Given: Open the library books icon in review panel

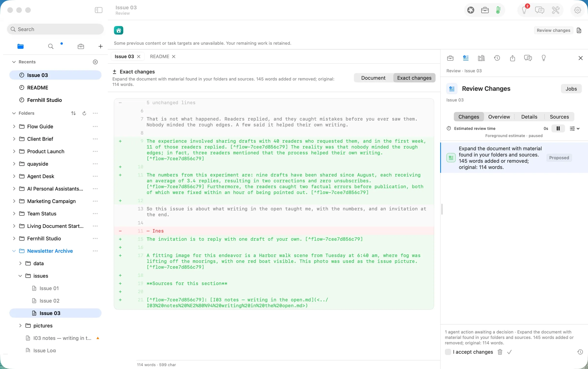Looking at the screenshot, I should (x=481, y=58).
